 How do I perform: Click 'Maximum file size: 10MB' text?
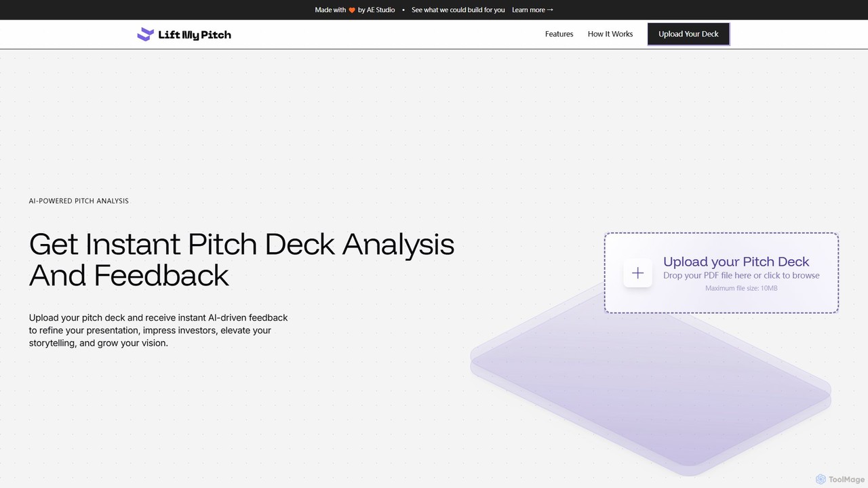pyautogui.click(x=741, y=288)
